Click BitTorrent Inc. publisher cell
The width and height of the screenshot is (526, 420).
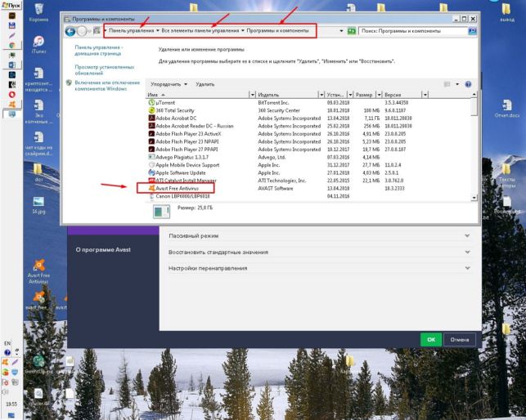pyautogui.click(x=273, y=103)
